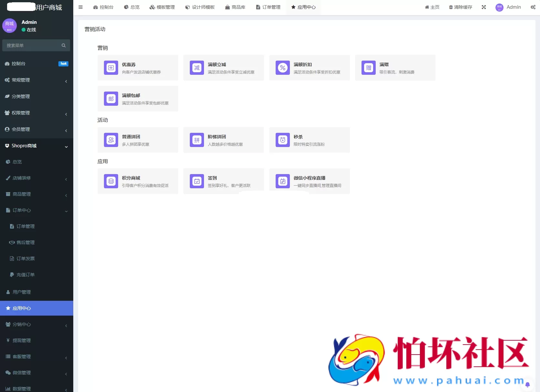540x392 pixels.
Task: Open the 设计师模板 tab
Action: (200, 7)
